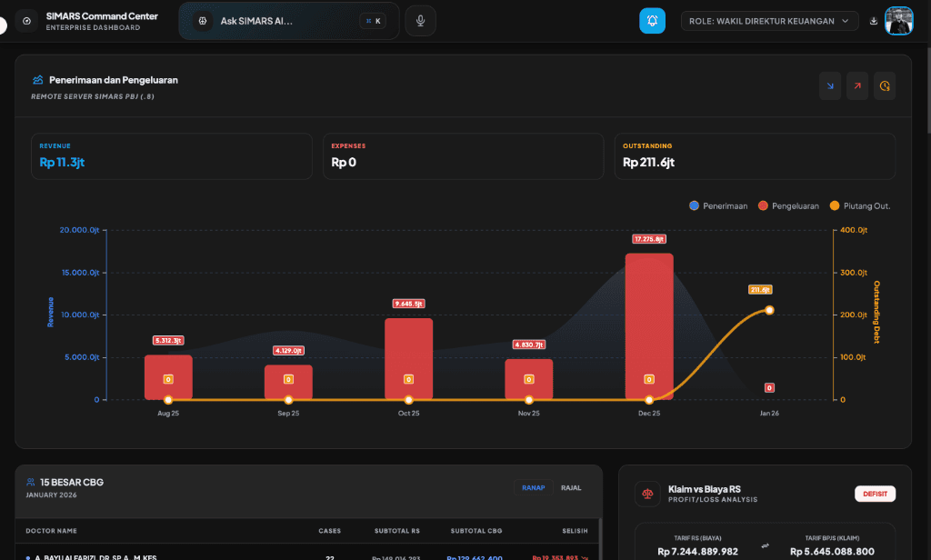Click the Outstanding Rp 211.6jt card
Viewport: 931px width, 560px height.
(755, 156)
